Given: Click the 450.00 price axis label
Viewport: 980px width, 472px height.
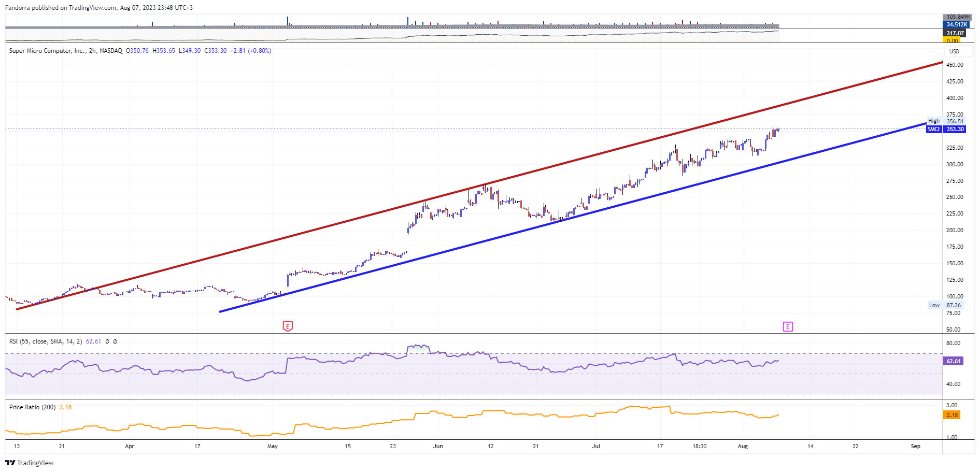Looking at the screenshot, I should pos(955,65).
